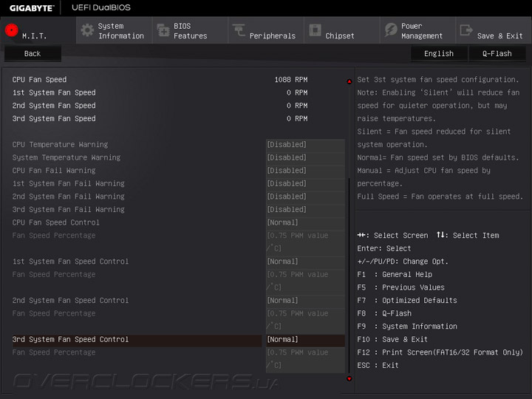Viewport: 532px width, 399px height.
Task: Change 1st System Fan Fail Warning option
Action: (x=305, y=183)
